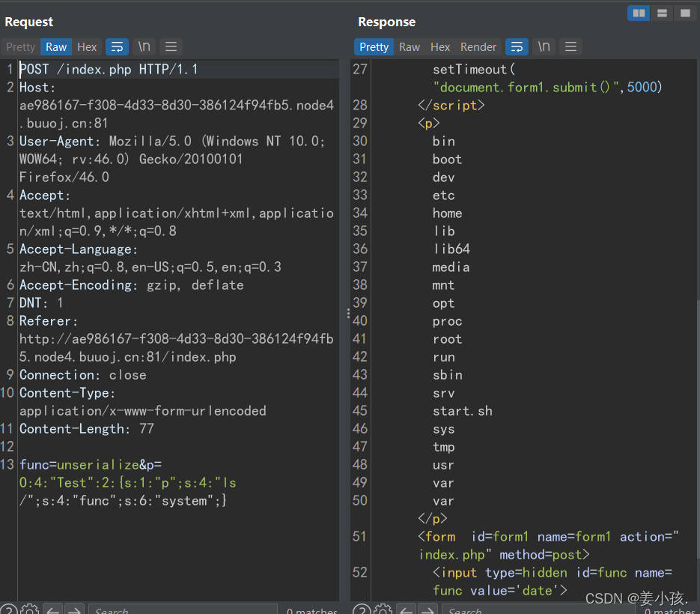The image size is (700, 614).
Task: Click 'start.sh' in the response listing
Action: [463, 411]
